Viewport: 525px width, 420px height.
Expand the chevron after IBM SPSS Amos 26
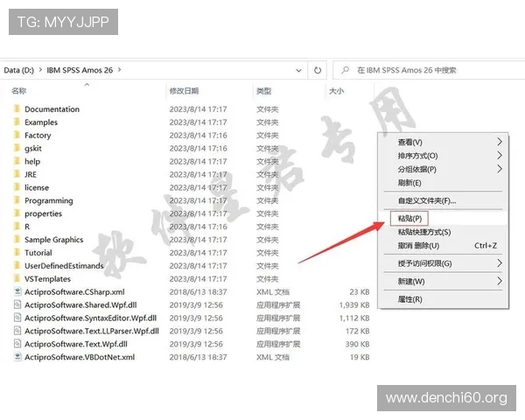point(120,70)
